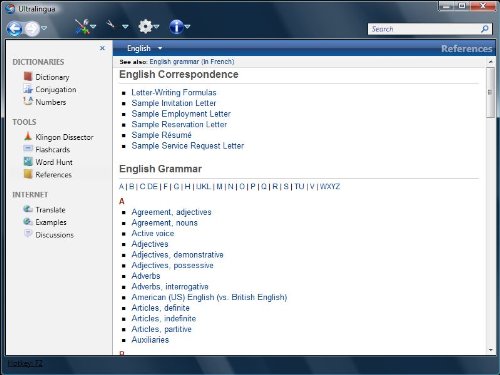This screenshot has height=375, width=500.
Task: Jump to grammar index TU
Action: pyautogui.click(x=299, y=186)
